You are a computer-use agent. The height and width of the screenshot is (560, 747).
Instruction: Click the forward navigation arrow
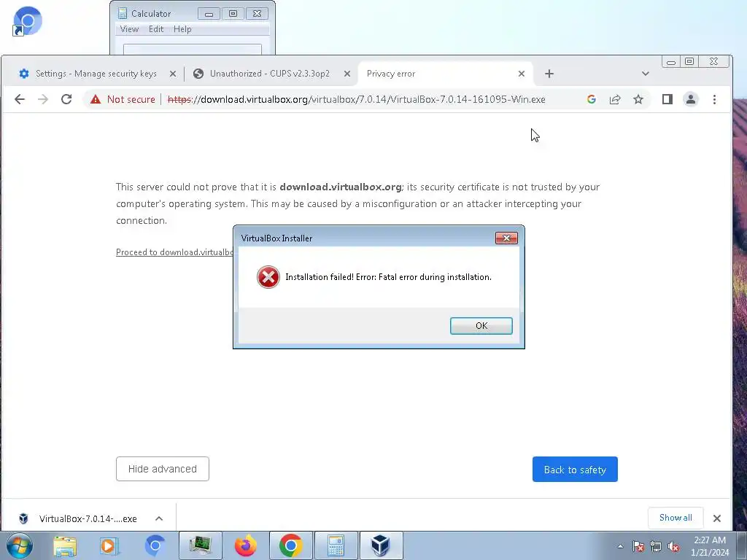point(43,99)
